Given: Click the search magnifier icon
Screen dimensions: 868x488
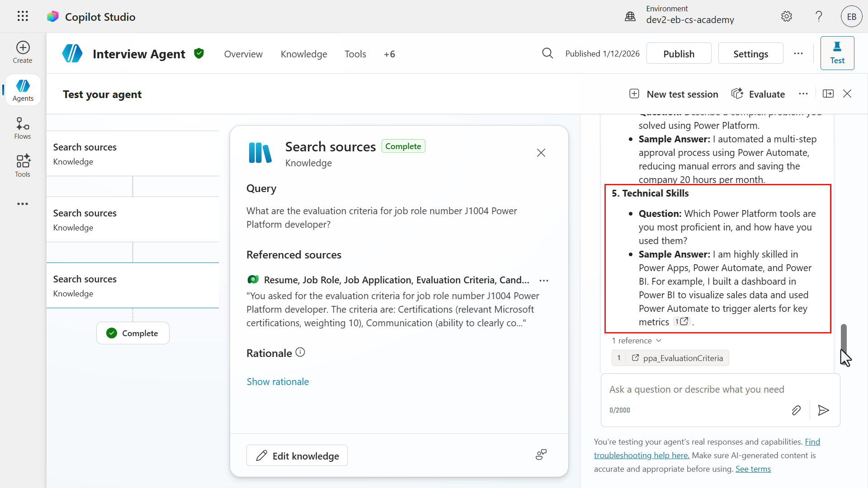Looking at the screenshot, I should pyautogui.click(x=547, y=53).
